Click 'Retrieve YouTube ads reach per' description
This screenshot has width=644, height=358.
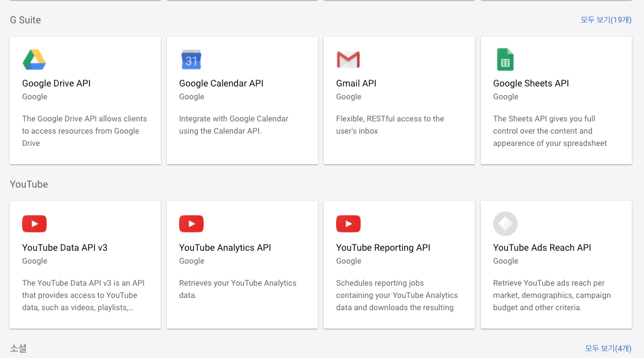(551, 295)
